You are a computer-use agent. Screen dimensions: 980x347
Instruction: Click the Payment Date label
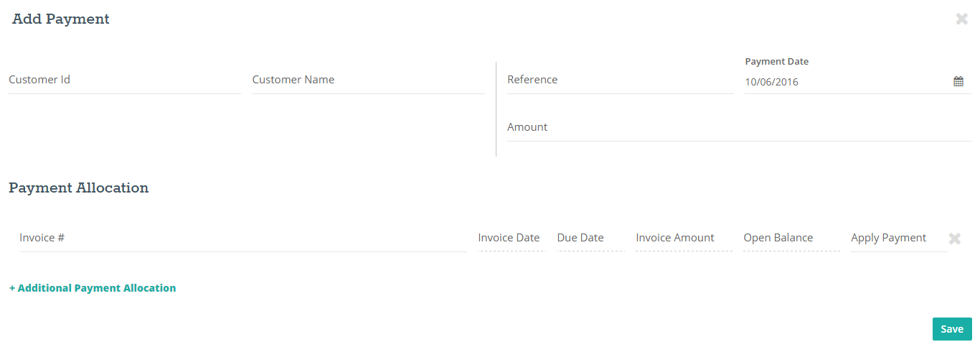coord(777,62)
